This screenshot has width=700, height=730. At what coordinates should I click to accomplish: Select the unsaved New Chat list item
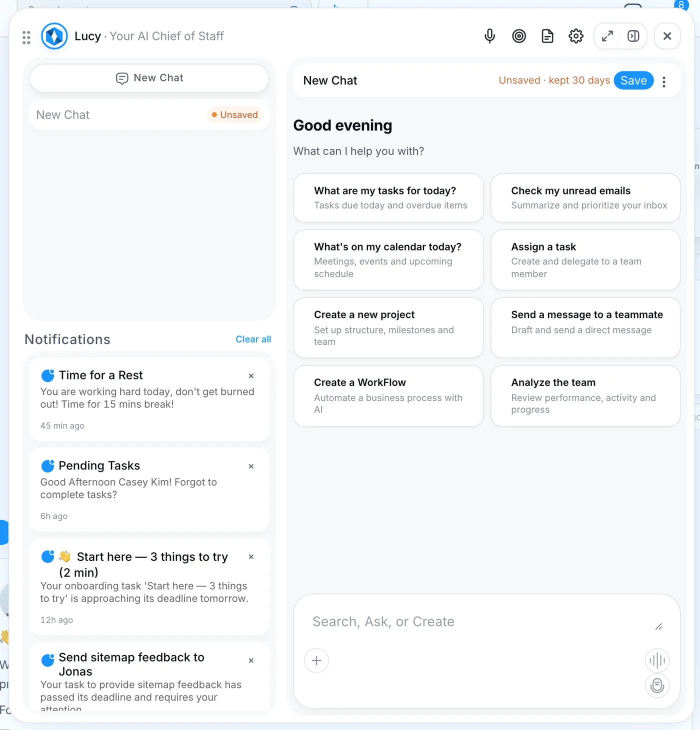[149, 115]
